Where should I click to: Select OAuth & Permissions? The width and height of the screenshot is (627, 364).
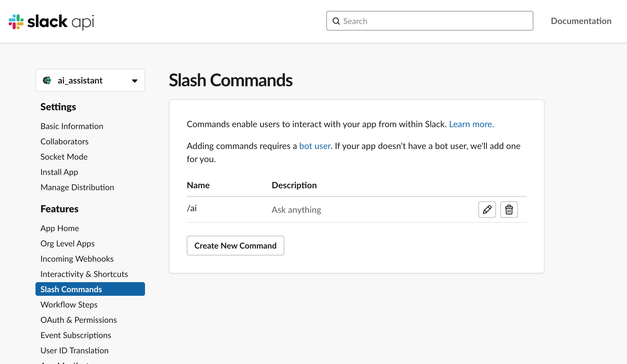pos(79,320)
